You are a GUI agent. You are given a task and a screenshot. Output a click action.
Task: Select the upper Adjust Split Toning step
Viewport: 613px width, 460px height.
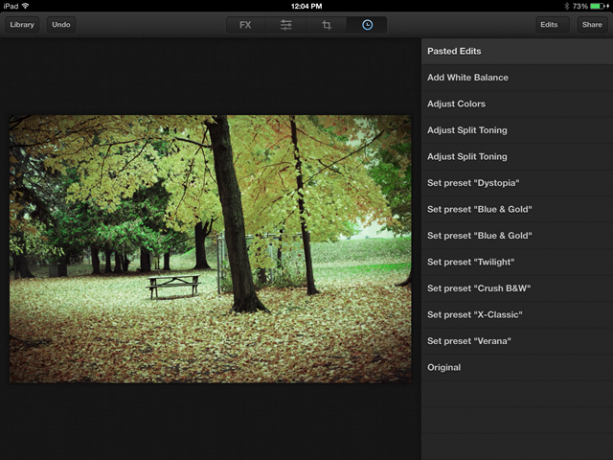(x=517, y=130)
